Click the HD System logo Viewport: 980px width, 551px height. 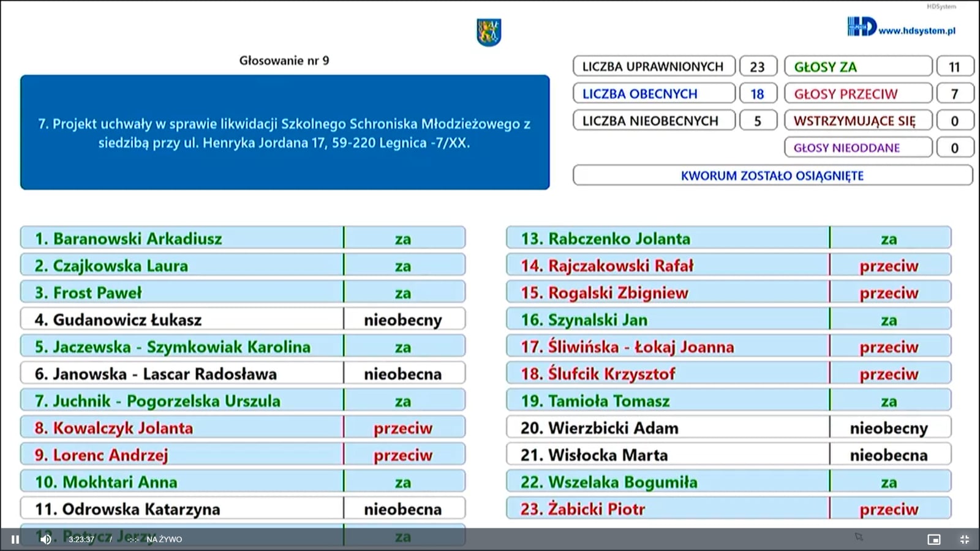tap(862, 26)
